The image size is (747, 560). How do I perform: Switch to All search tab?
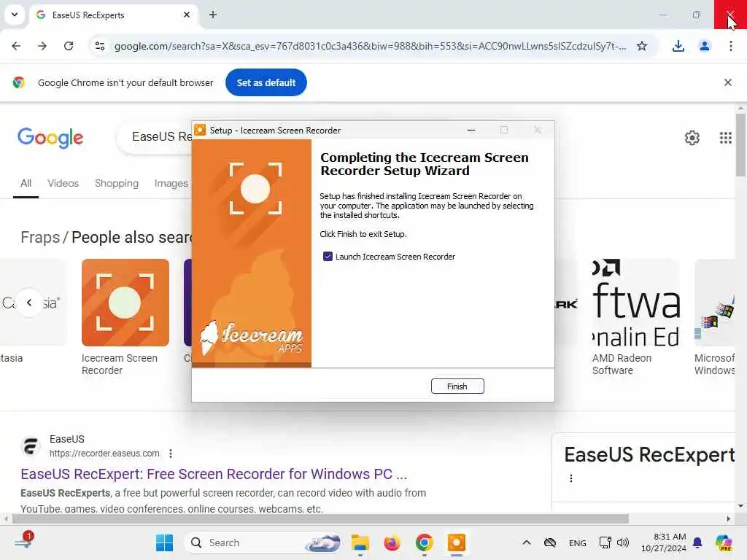(26, 183)
